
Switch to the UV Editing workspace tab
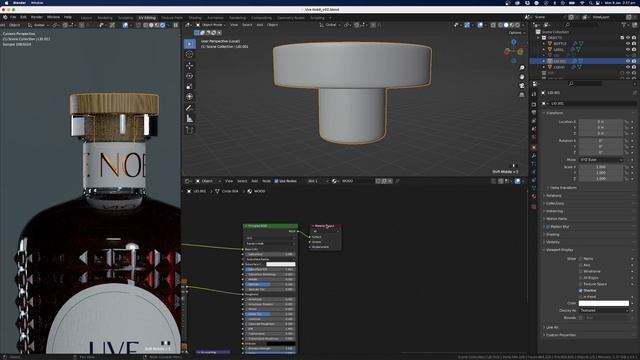(147, 18)
